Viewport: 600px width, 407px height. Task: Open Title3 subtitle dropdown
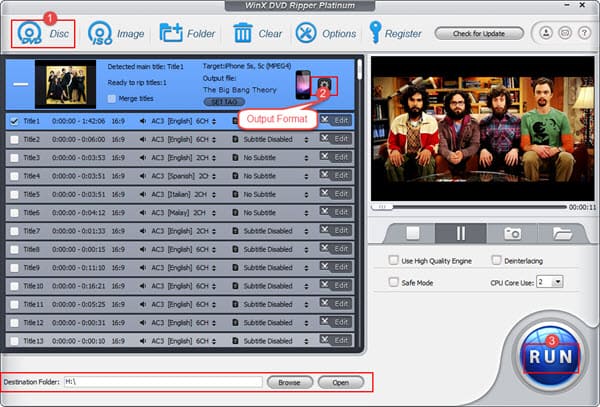pyautogui.click(x=306, y=158)
